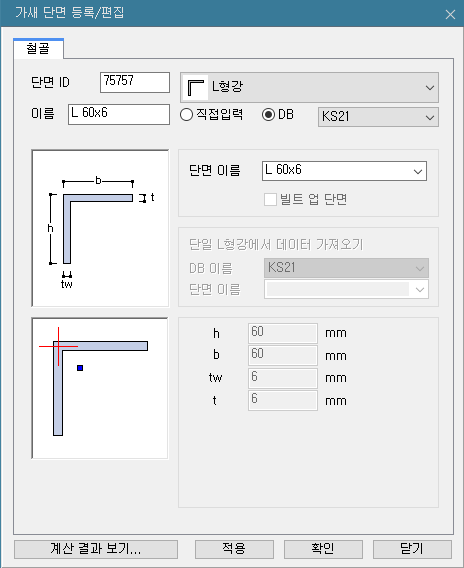Switch to the 철골 tab
The image size is (464, 568).
tap(38, 49)
